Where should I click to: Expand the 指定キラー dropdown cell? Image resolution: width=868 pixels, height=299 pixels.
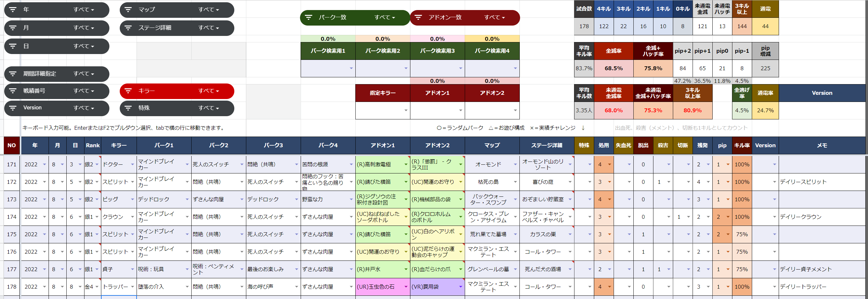tap(406, 110)
